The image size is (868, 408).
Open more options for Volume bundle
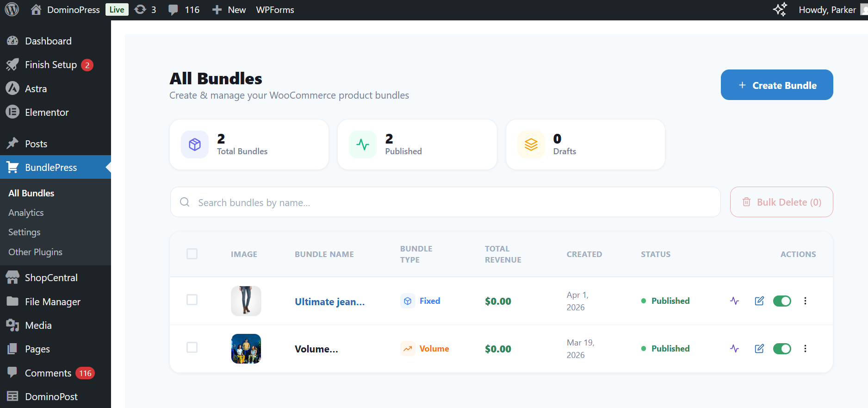(805, 349)
